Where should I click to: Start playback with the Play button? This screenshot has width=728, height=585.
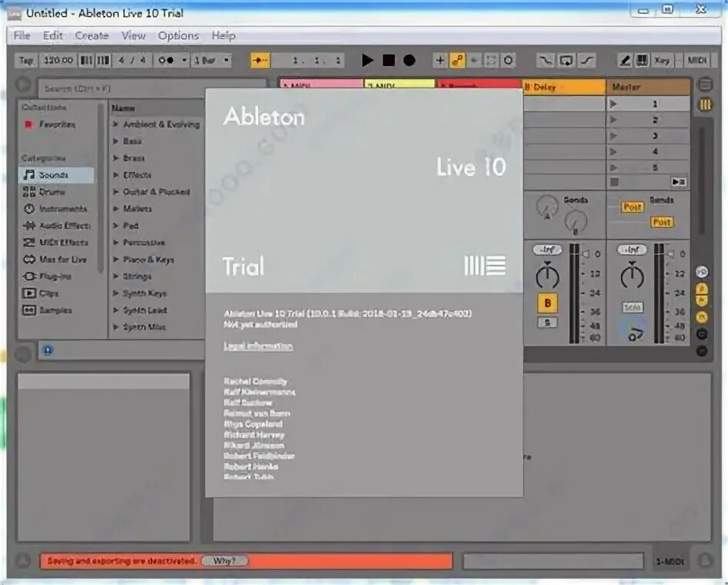(367, 61)
